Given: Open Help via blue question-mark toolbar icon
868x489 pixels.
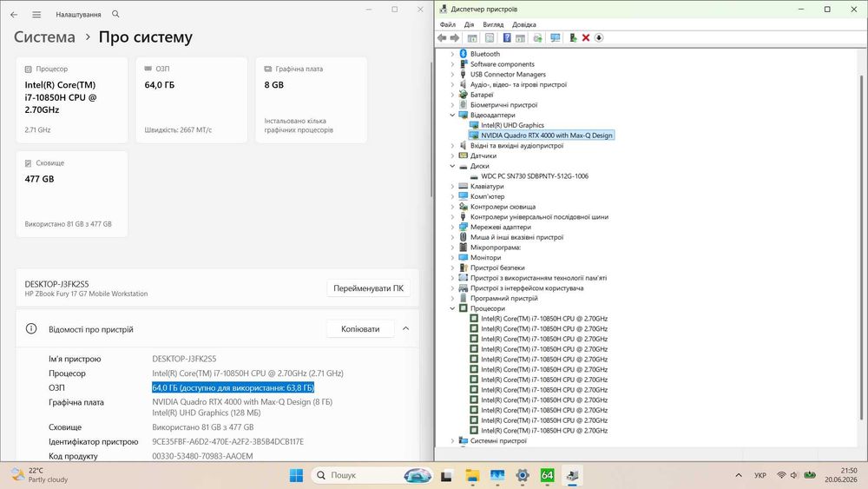Looking at the screenshot, I should point(507,37).
